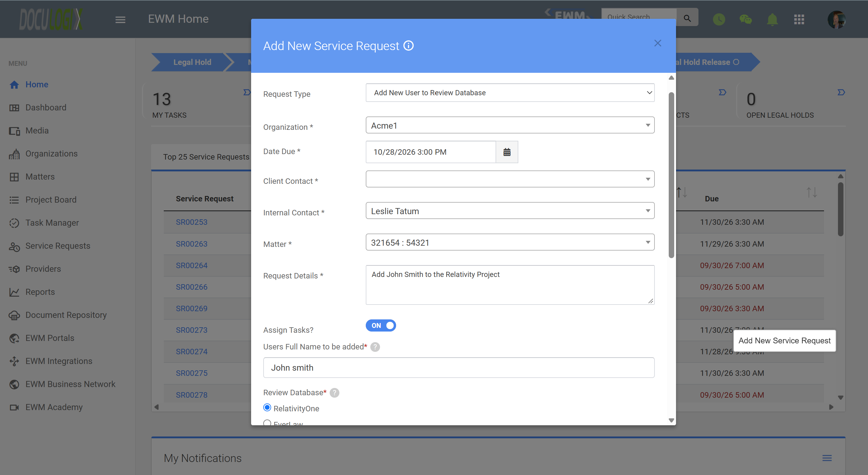868x475 pixels.
Task: Toggle the Assign Tasks switch
Action: pyautogui.click(x=381, y=325)
